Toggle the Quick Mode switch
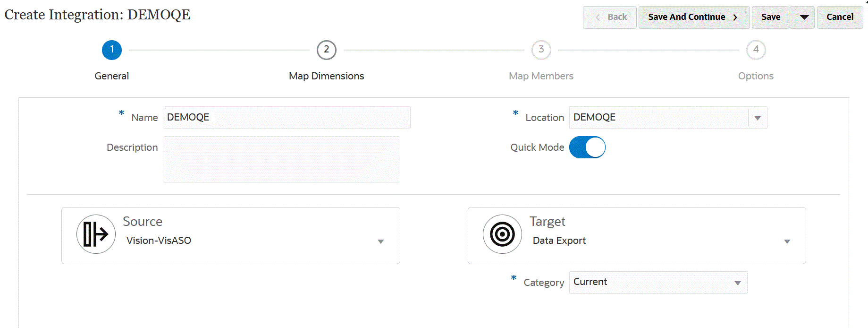This screenshot has width=868, height=328. click(587, 147)
